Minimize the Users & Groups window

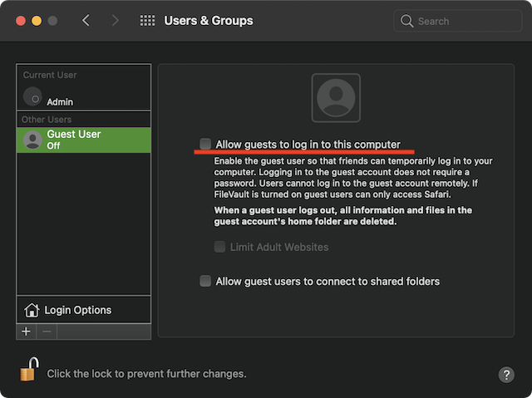pos(37,20)
